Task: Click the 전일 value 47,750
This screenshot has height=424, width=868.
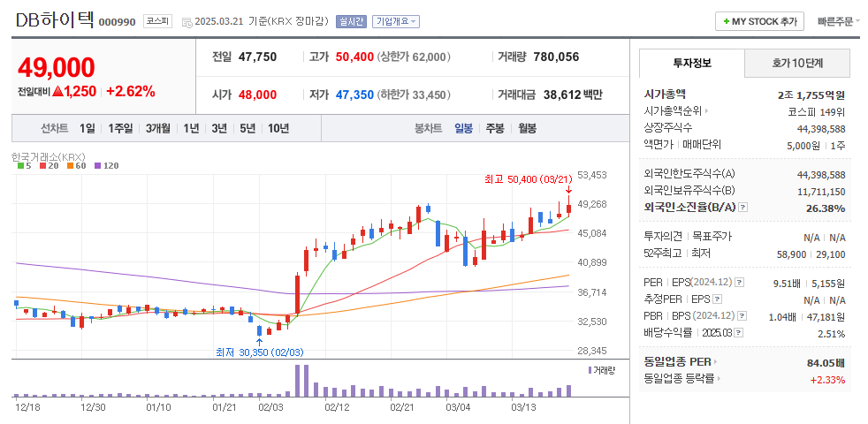Action: 257,57
